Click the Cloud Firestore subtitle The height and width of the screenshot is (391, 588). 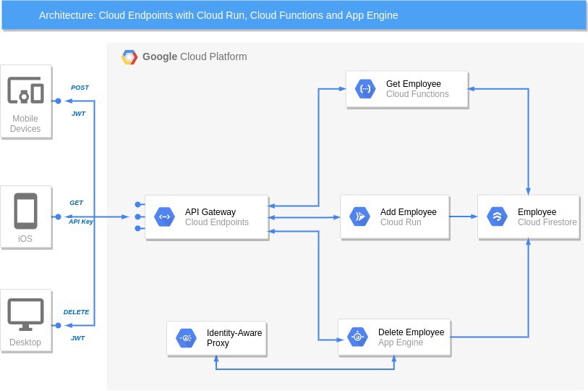pos(547,222)
